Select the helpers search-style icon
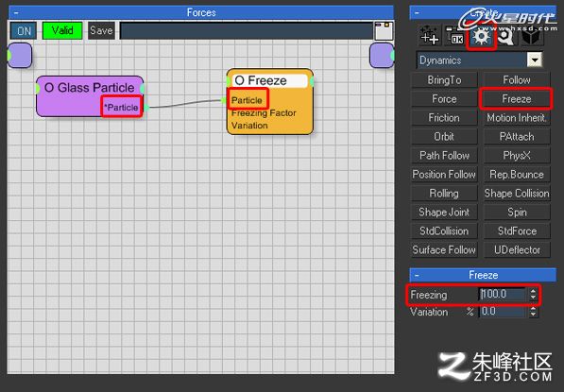564x392 pixels. [506, 36]
